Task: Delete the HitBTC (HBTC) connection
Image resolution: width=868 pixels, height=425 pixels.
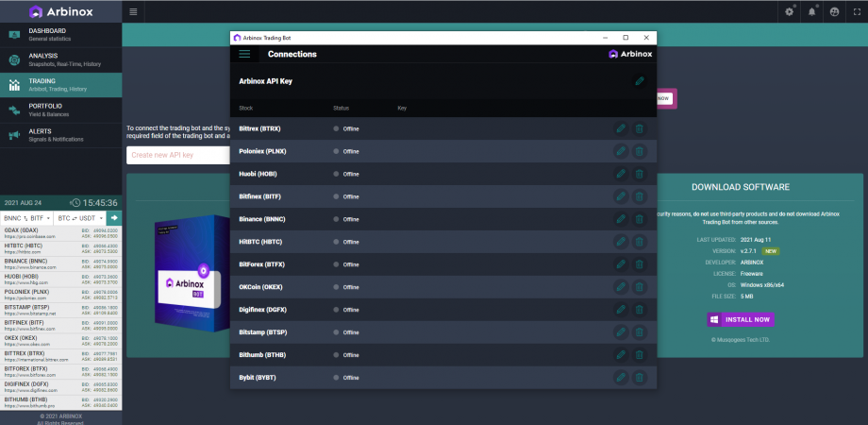Action: click(x=640, y=242)
